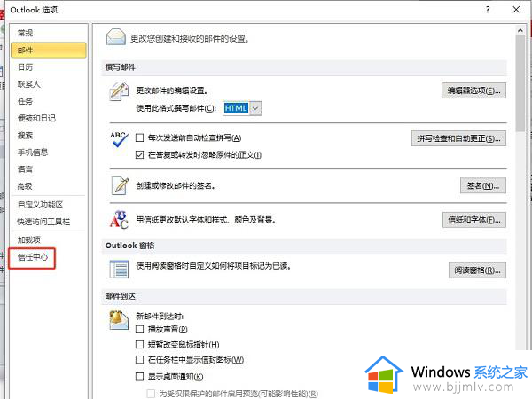Enable 播放声音 checkbox
The height and width of the screenshot is (399, 532).
[139, 329]
